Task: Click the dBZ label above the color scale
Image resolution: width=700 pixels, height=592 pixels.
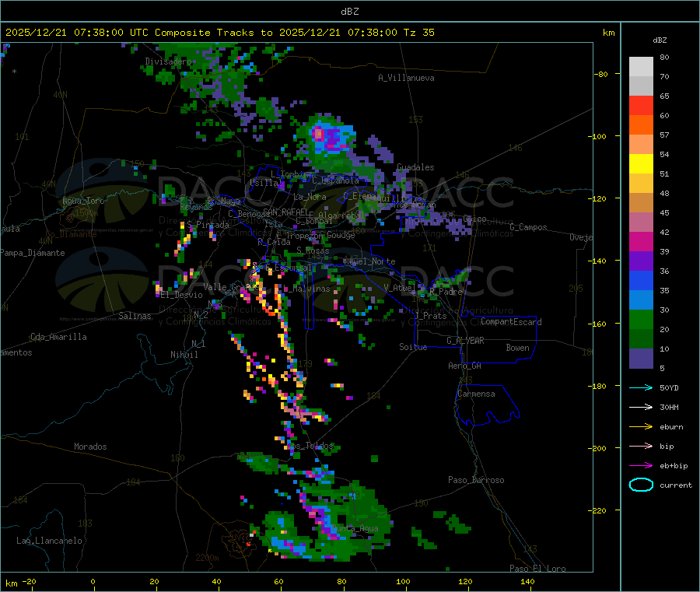Action: coord(660,40)
